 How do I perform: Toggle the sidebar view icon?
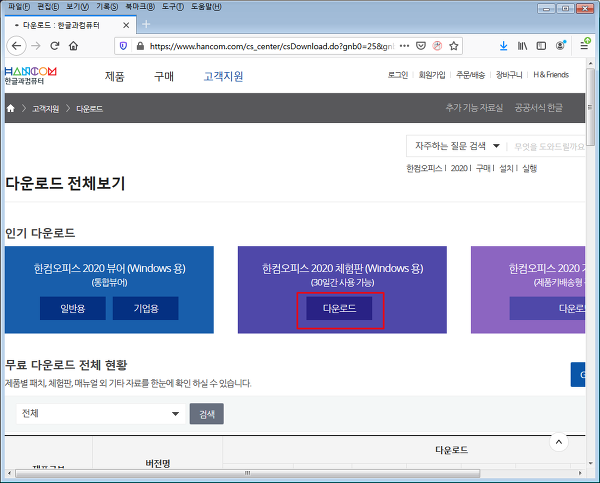click(541, 46)
